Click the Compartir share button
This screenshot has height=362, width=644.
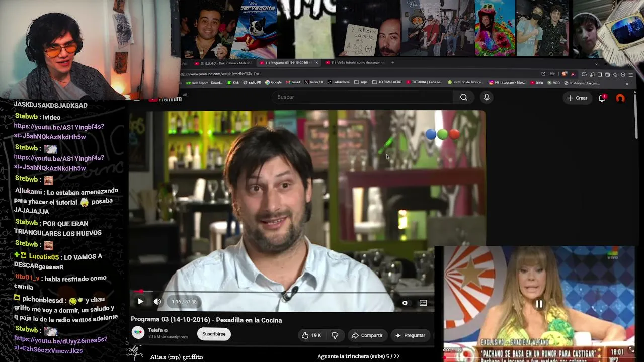click(367, 335)
